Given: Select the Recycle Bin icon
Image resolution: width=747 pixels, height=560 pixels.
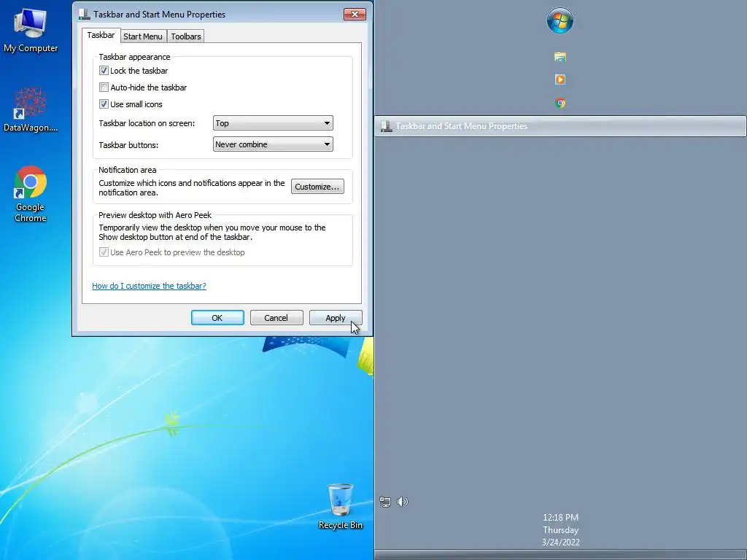Looking at the screenshot, I should point(340,507).
